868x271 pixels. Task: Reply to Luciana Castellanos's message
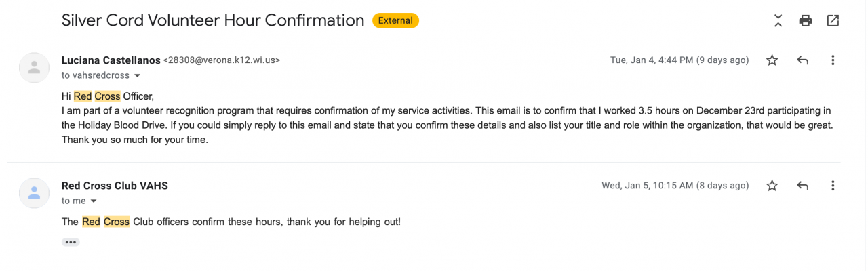(802, 60)
